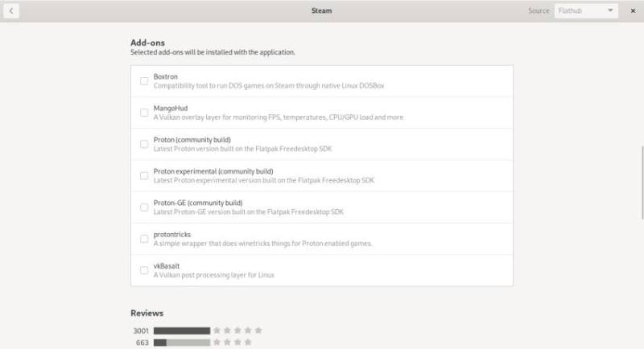
Task: Check the MangoHud add-on
Action: 144,113
